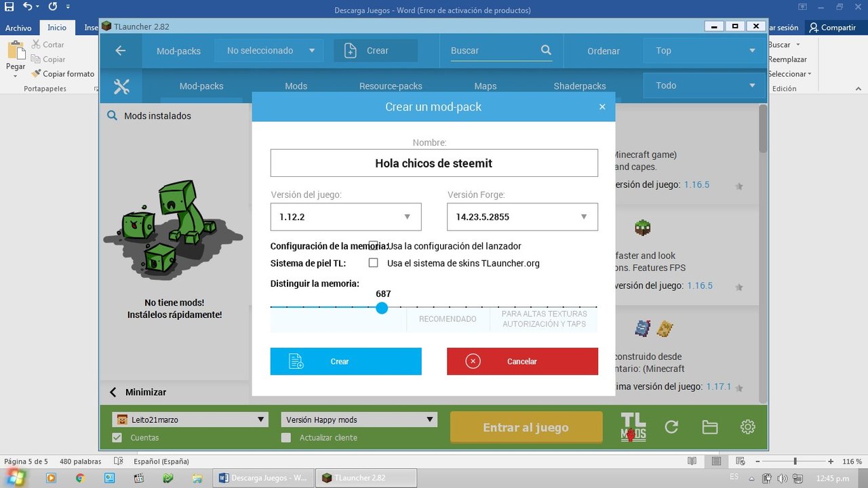The image size is (868, 488).
Task: Click the mod list scrollbar thumb
Action: point(763,129)
